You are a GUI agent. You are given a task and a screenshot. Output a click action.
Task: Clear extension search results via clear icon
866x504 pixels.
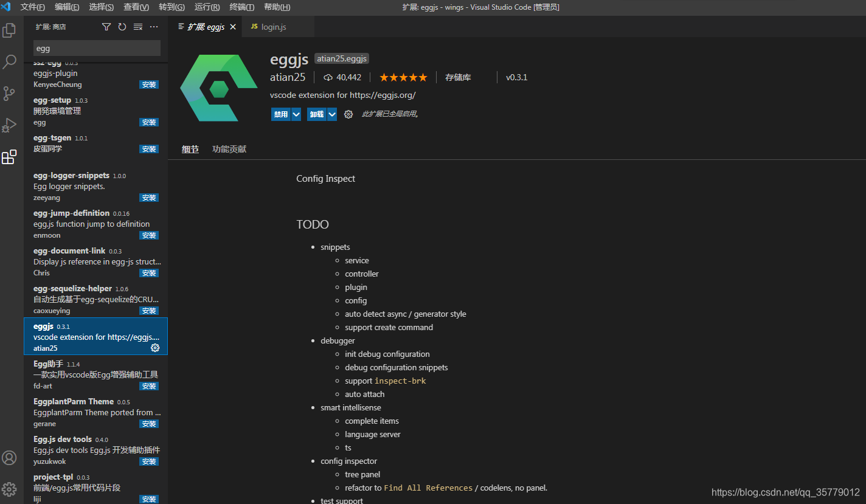pos(137,26)
